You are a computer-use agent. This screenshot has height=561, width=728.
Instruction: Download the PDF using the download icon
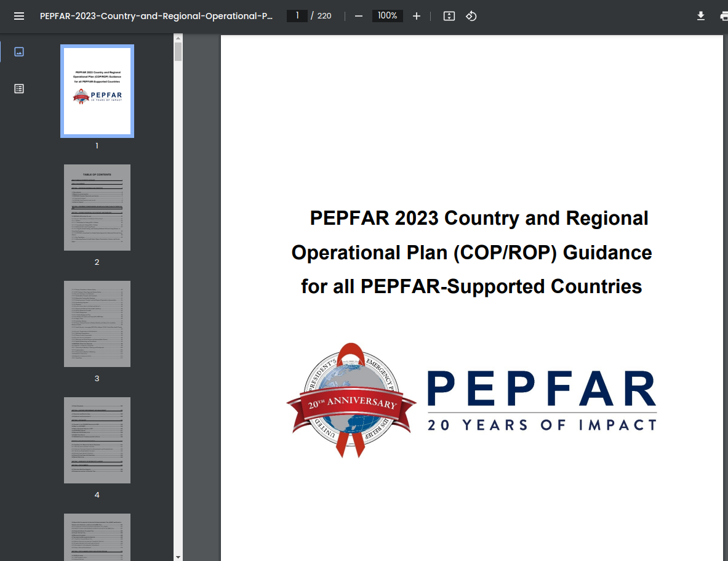coord(700,16)
